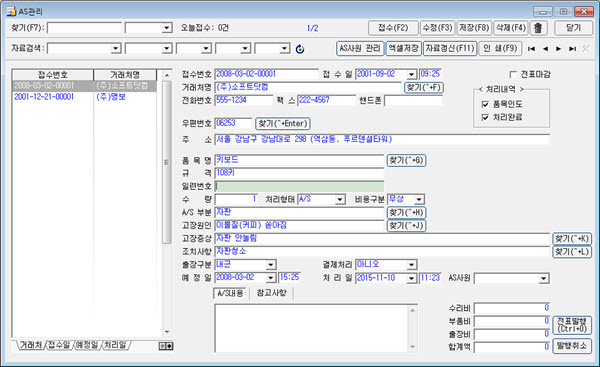This screenshot has width=600, height=367.
Task: Click the A/S내용 memo scrollbar down arrow
Action: click(412, 347)
